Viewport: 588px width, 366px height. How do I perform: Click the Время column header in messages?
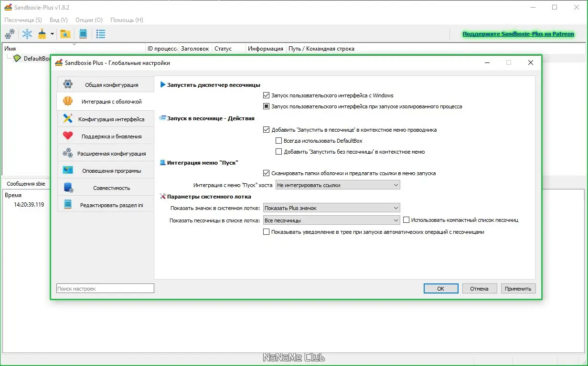13,195
